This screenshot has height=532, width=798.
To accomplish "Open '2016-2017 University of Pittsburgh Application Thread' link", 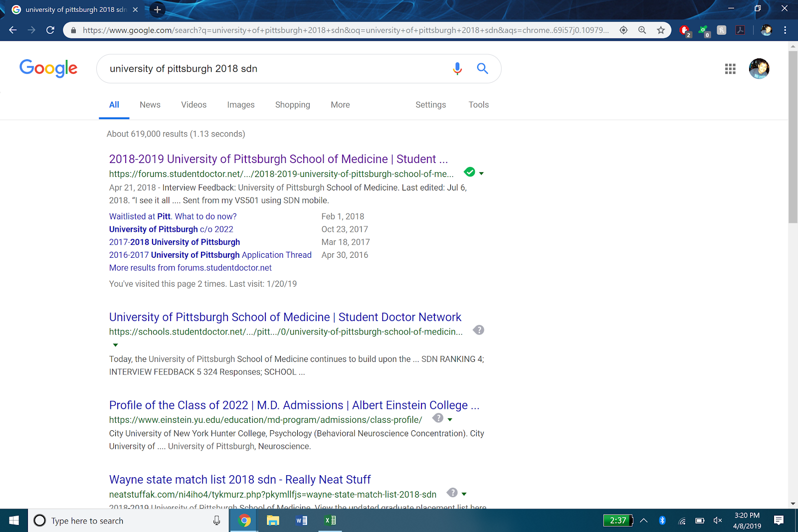I will point(210,255).
